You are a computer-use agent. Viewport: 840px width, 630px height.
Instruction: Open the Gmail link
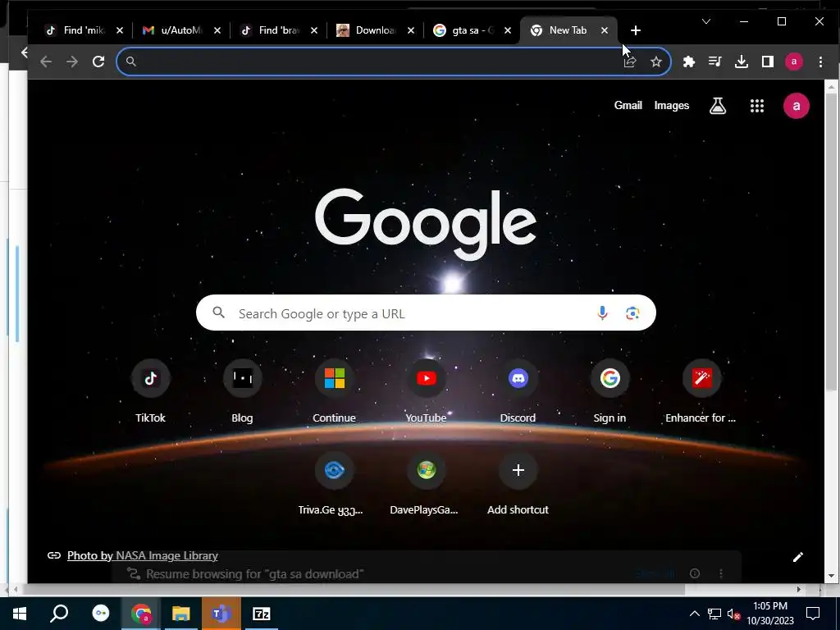628,106
